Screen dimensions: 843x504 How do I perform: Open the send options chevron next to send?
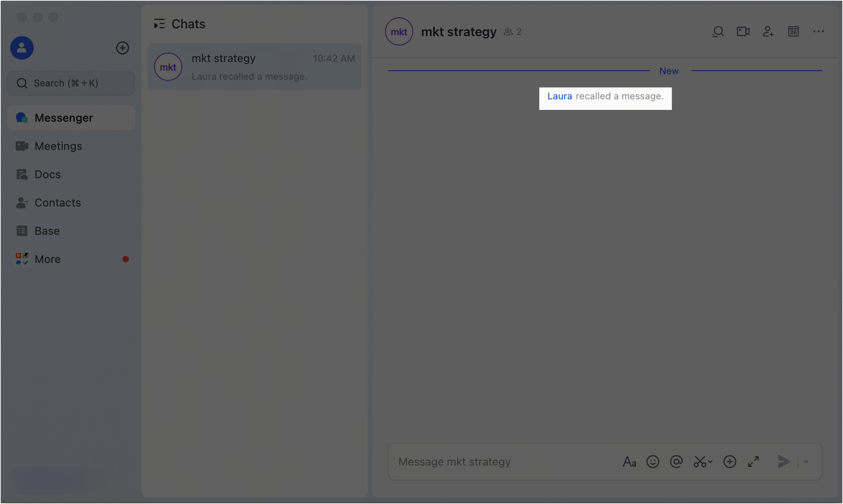click(x=806, y=462)
